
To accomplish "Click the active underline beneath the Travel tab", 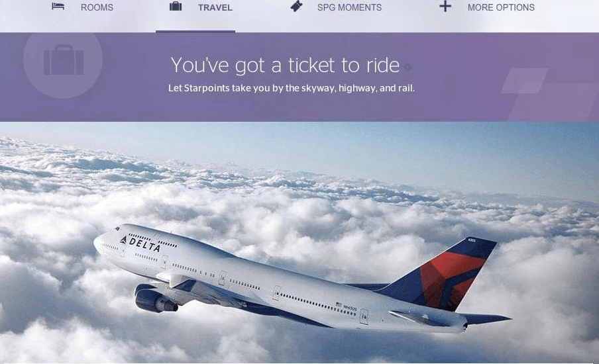I will [195, 32].
